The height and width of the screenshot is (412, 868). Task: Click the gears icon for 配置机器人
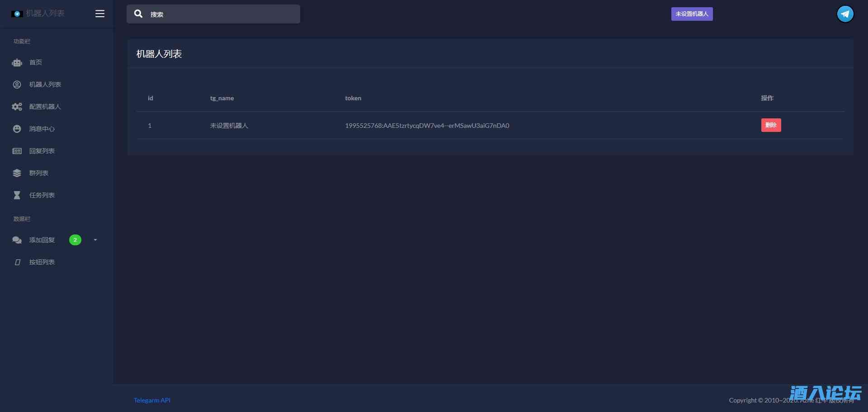click(x=17, y=107)
